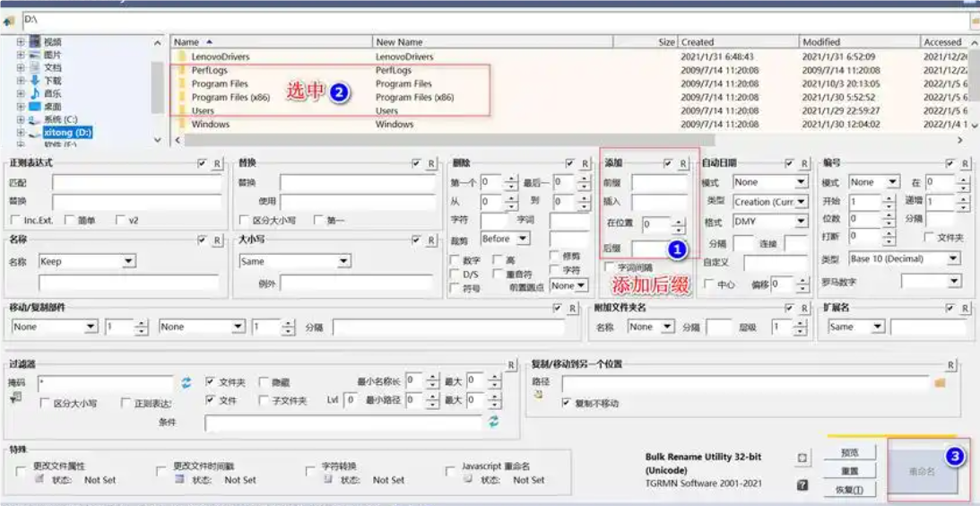Viewport: 980px width, 506px height.
Task: Enable the 子文件夹 checkbox
Action: pos(263,400)
